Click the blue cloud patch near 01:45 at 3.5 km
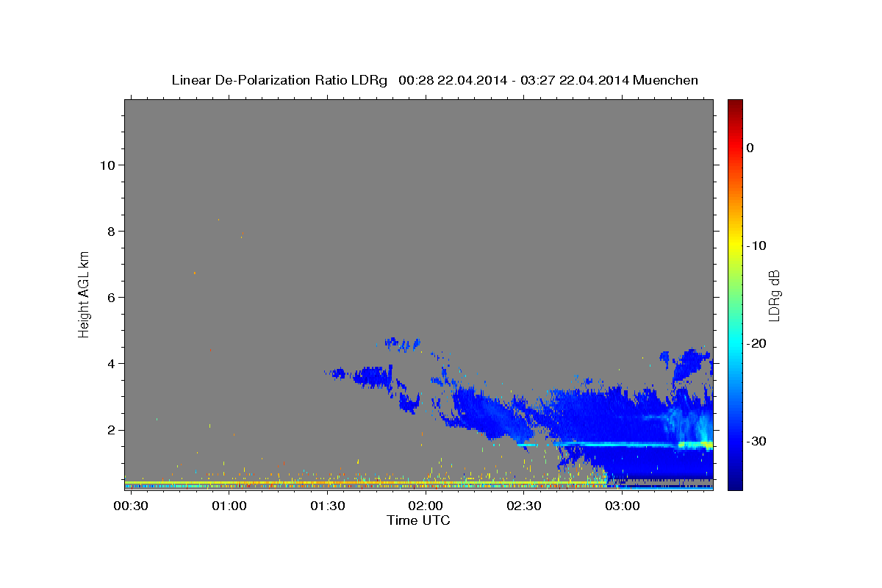Screen dimensions: 882x588 373,377
